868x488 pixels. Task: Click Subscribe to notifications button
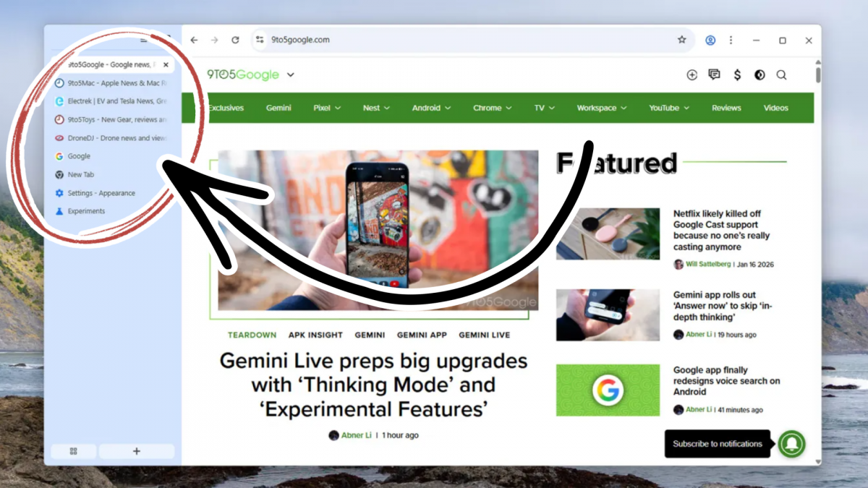(717, 444)
